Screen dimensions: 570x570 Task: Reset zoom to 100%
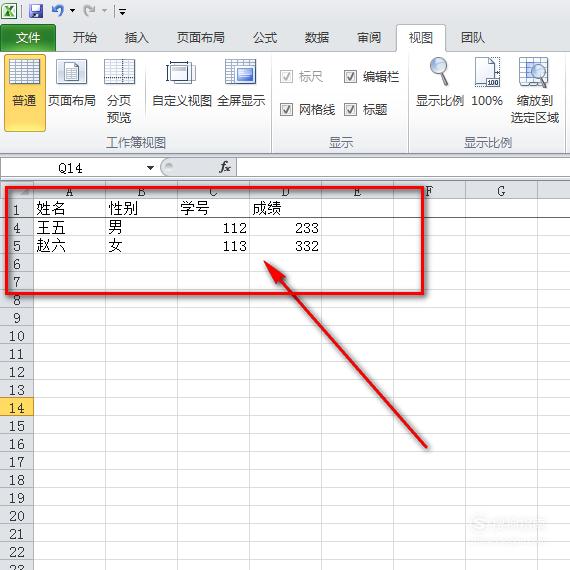pos(487,83)
